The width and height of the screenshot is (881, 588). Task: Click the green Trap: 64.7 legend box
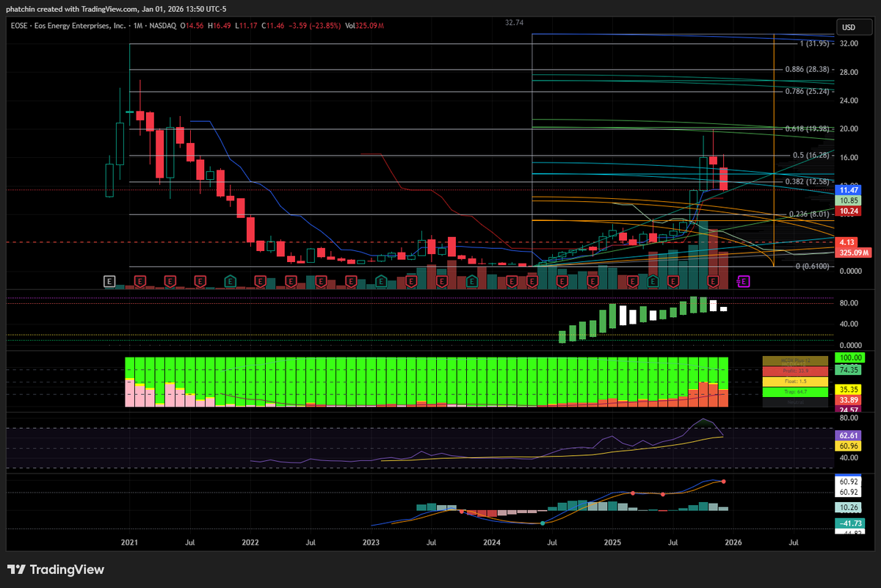[795, 392]
